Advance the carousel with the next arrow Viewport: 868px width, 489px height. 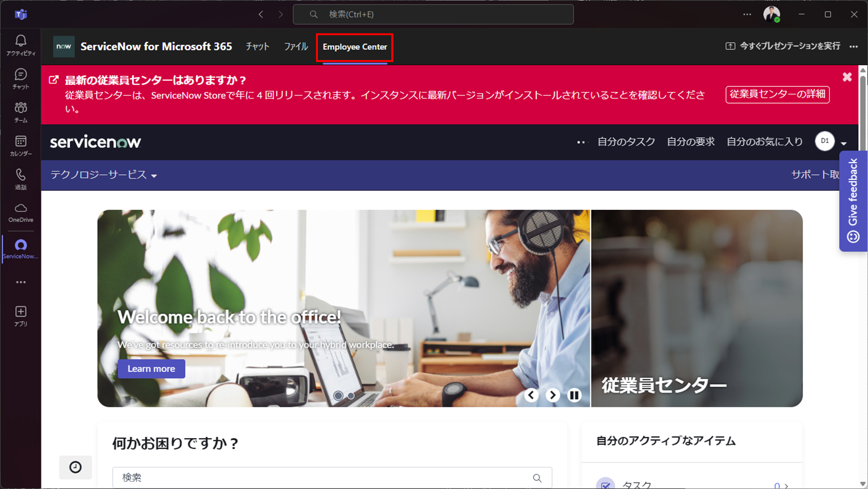(552, 395)
